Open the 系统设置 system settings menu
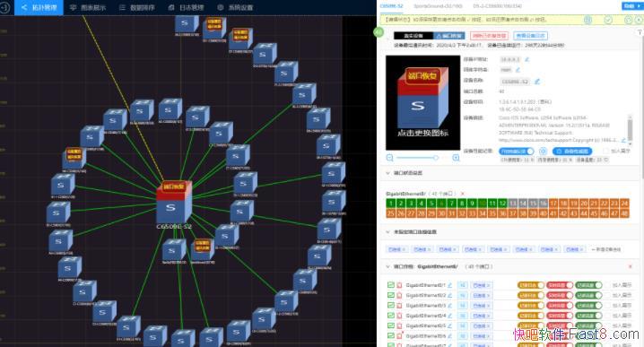This screenshot has width=644, height=347. point(235,7)
